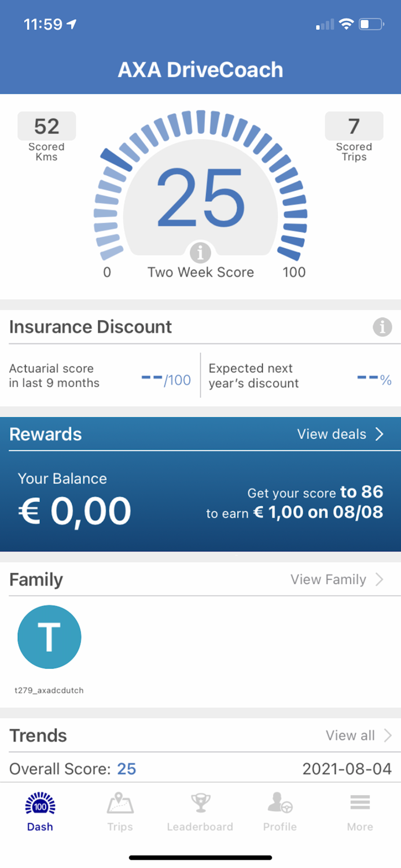Expand the View deals chevron
Image resolution: width=401 pixels, height=868 pixels.
380,433
